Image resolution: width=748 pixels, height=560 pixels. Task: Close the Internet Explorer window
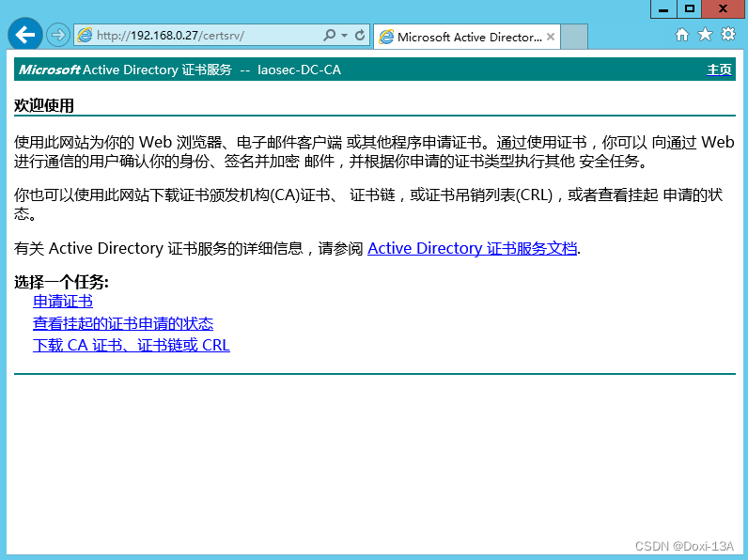tap(724, 9)
